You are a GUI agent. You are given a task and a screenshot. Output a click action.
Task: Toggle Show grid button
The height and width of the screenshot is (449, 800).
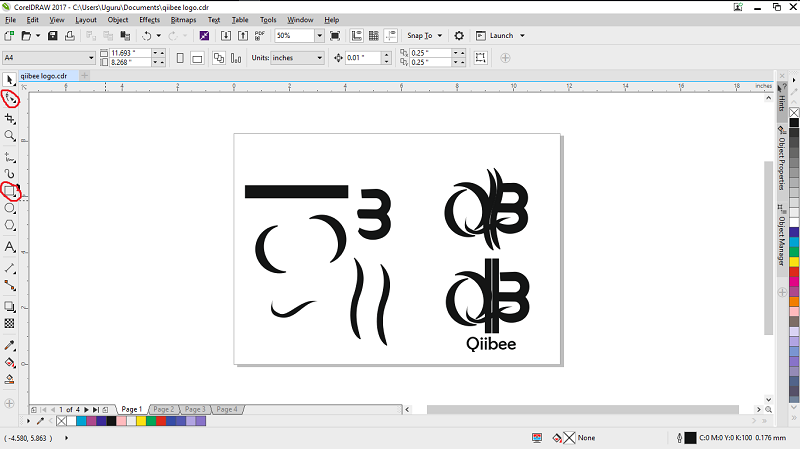(x=373, y=36)
